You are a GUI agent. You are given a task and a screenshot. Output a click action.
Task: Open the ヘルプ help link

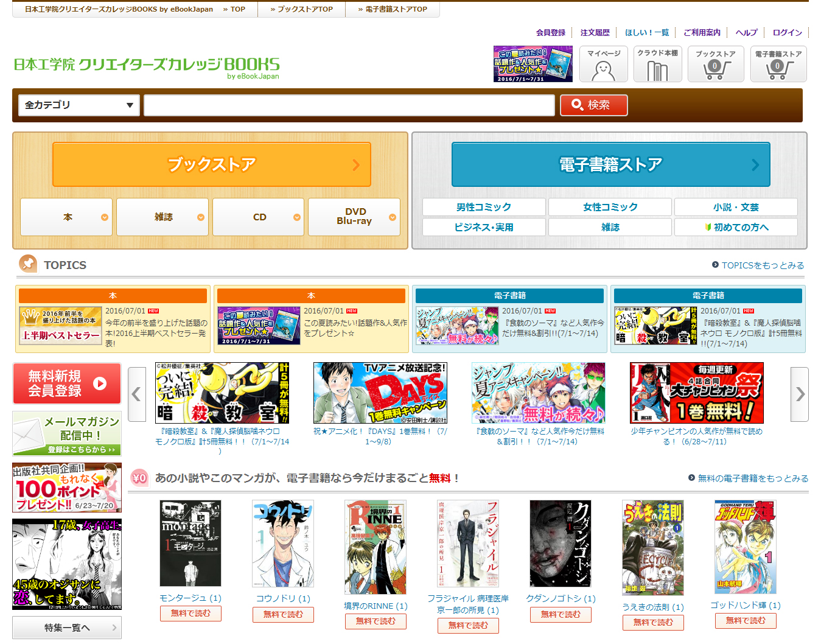tap(747, 32)
